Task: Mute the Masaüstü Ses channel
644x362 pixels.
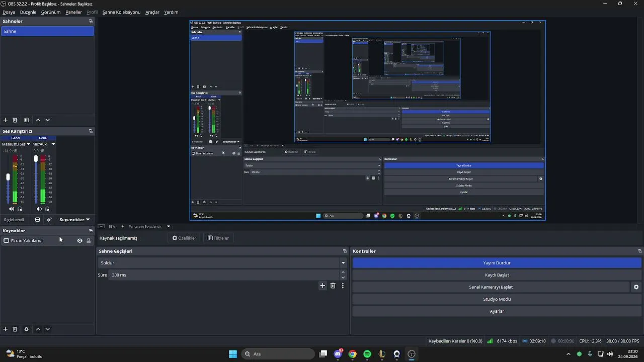Action: tap(12, 209)
